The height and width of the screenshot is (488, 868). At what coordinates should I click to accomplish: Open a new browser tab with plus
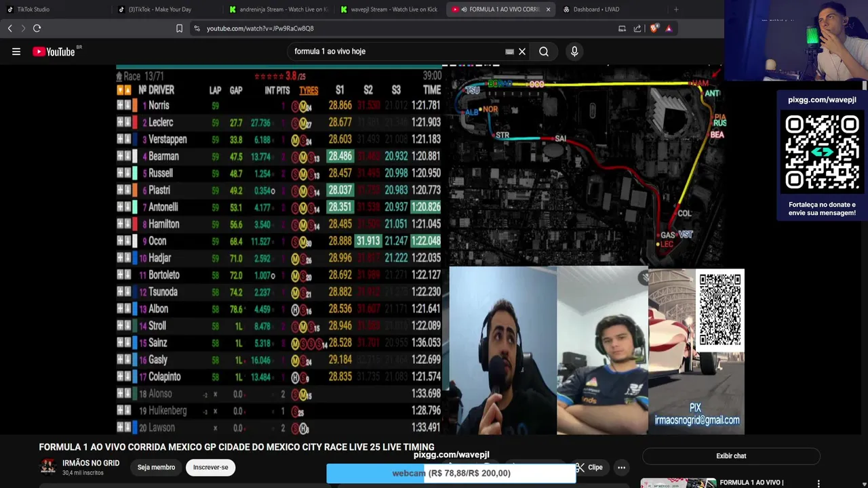click(x=676, y=9)
